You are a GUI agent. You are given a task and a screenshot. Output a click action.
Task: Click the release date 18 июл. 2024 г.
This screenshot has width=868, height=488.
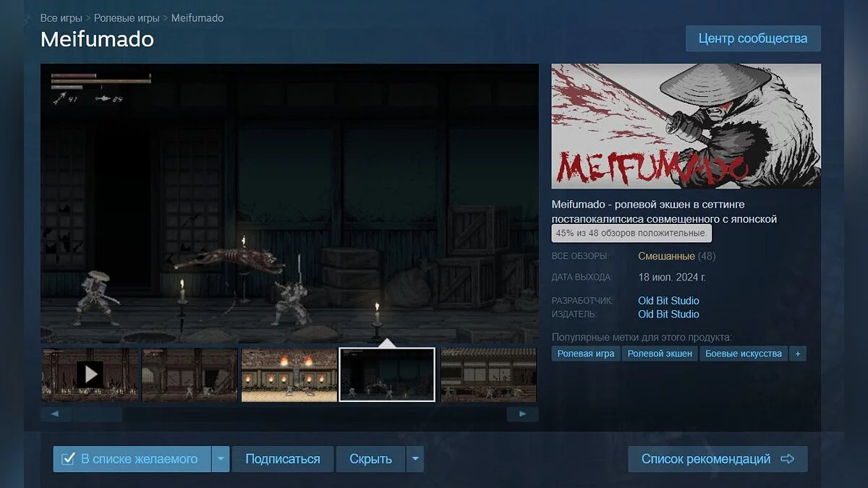tap(672, 277)
